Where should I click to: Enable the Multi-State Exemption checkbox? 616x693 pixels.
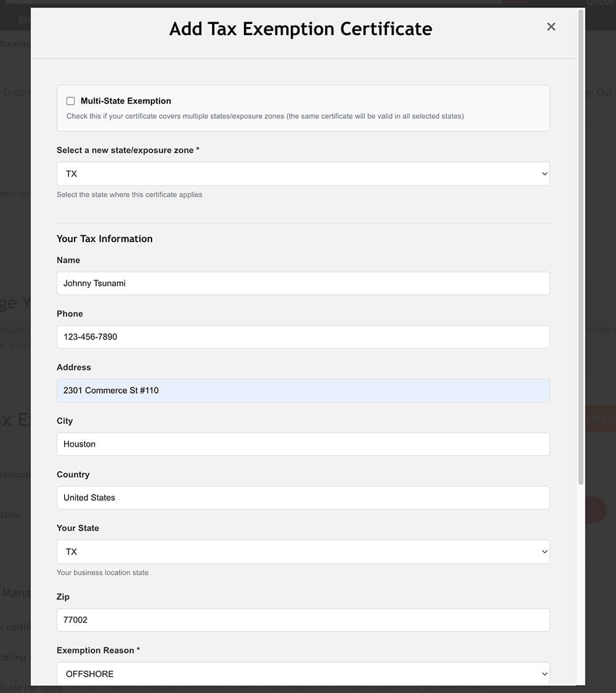71,101
